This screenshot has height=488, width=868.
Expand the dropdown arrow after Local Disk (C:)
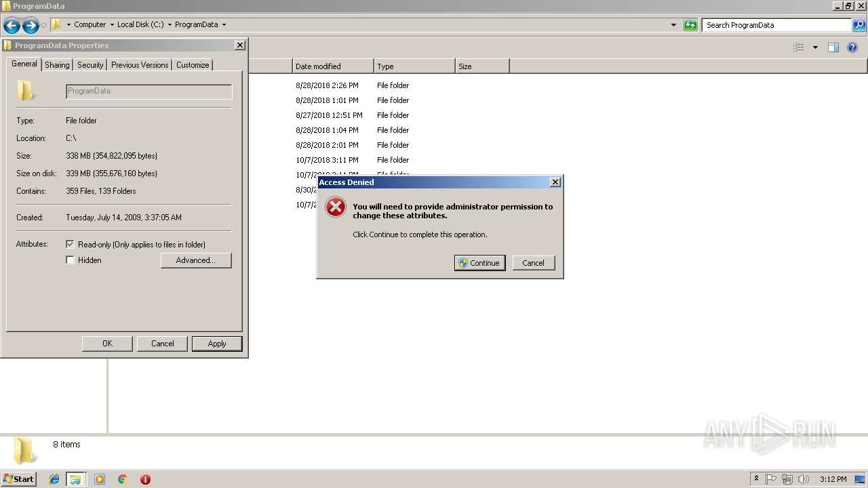[x=169, y=25]
